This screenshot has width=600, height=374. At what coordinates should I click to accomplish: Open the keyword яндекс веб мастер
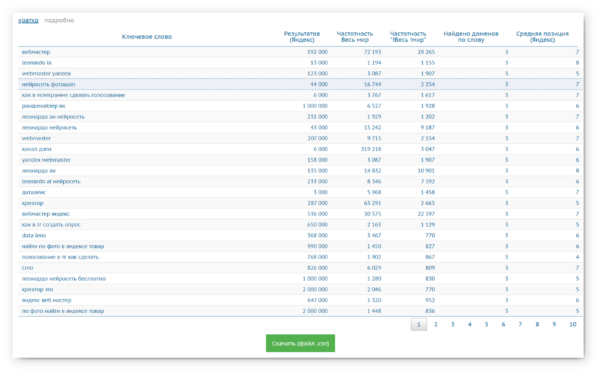point(47,300)
